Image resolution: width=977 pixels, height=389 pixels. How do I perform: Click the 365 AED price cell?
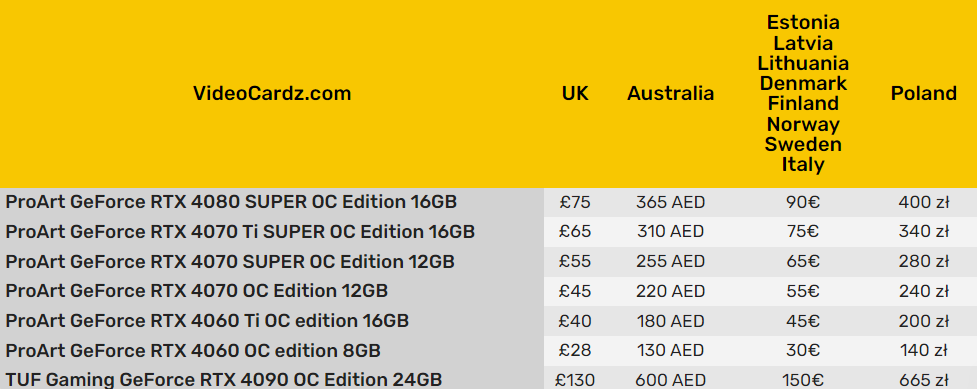pyautogui.click(x=670, y=203)
